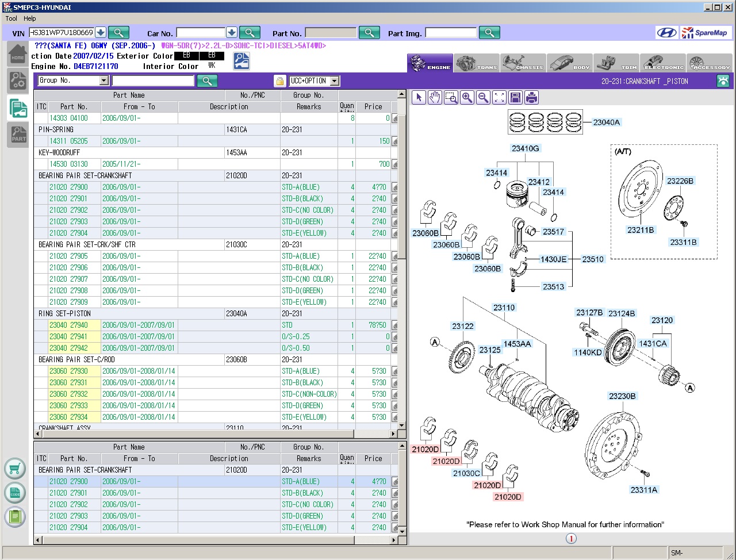Click the zoom in magnifier icon

click(x=467, y=98)
